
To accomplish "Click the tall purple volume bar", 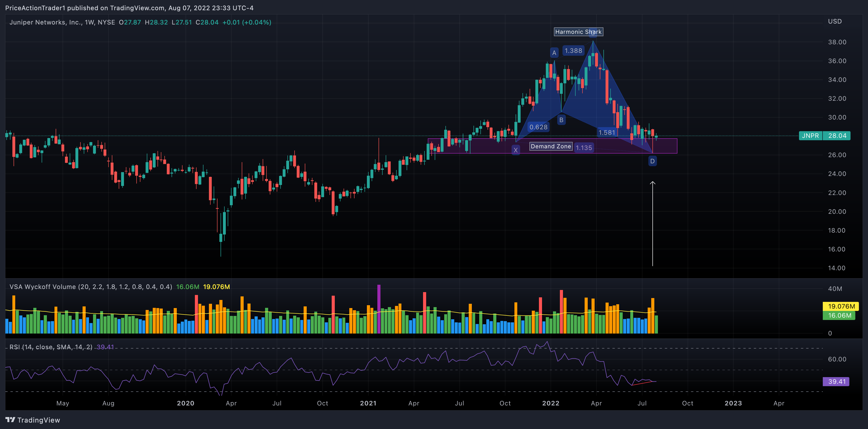I will [x=379, y=309].
